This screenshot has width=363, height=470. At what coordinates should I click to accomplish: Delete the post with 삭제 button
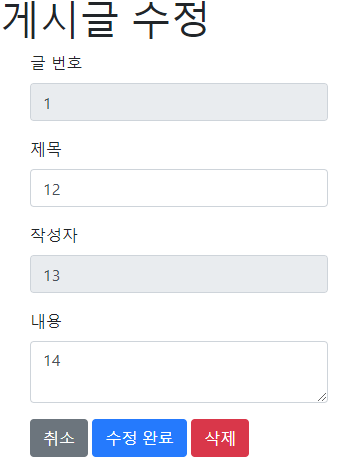click(220, 438)
